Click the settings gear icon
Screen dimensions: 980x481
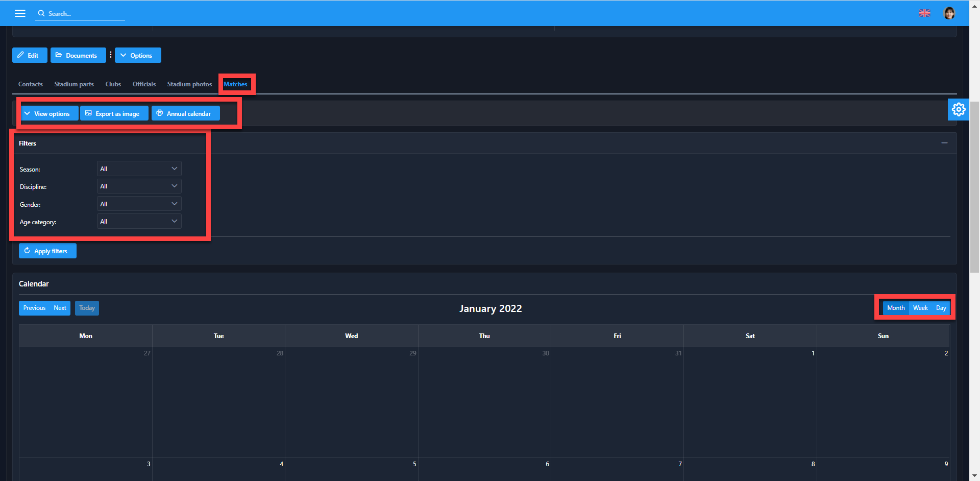pyautogui.click(x=958, y=109)
